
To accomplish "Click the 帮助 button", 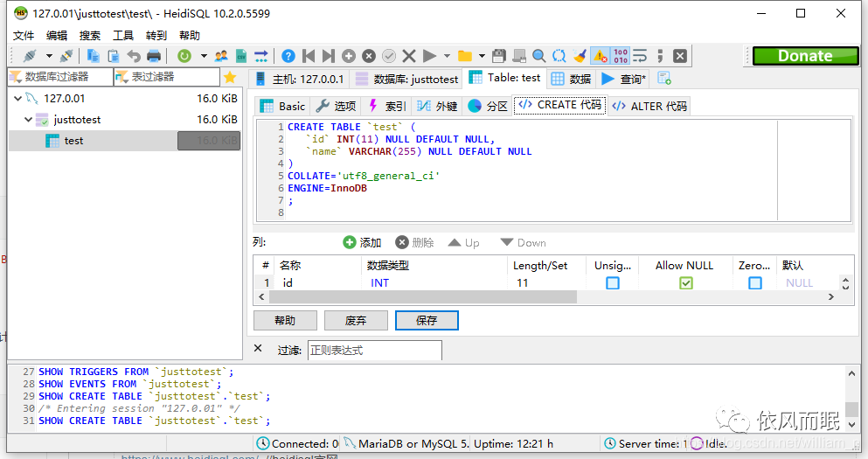I will [x=285, y=321].
